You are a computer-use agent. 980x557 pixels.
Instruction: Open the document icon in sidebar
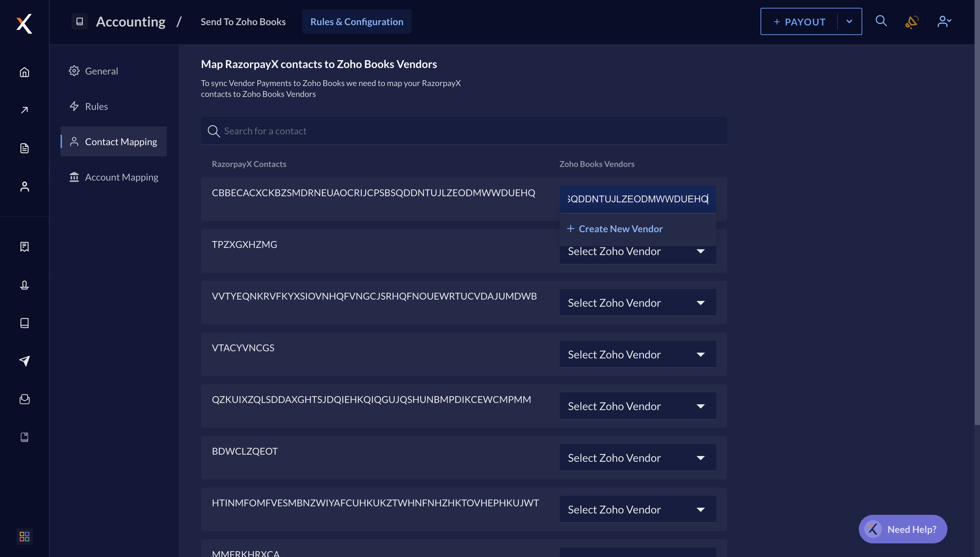pyautogui.click(x=24, y=148)
